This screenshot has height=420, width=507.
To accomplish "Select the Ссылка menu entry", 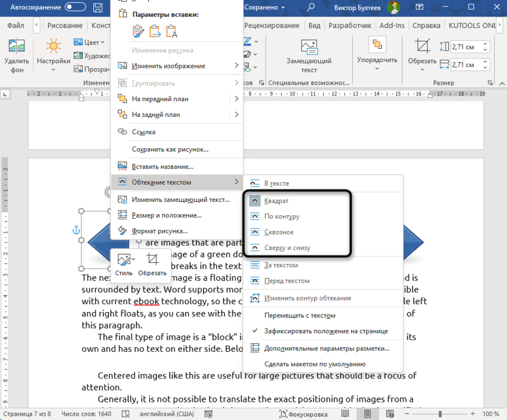I will 177,132.
